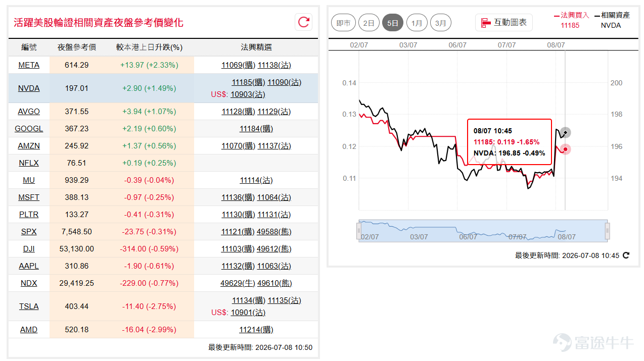Open NDX bull contract 49629
This screenshot has height=361, width=644.
(238, 283)
